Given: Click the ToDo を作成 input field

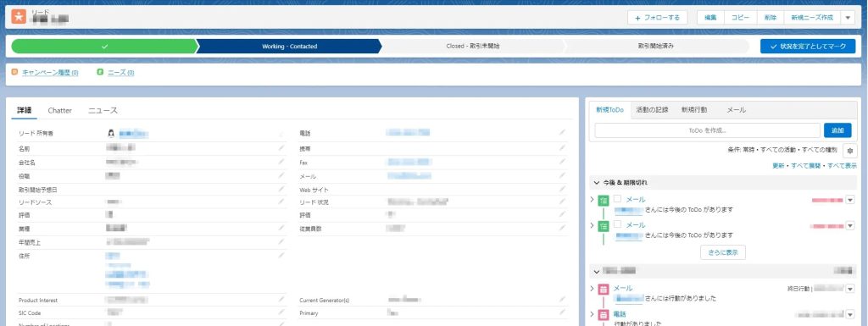Looking at the screenshot, I should pos(708,130).
